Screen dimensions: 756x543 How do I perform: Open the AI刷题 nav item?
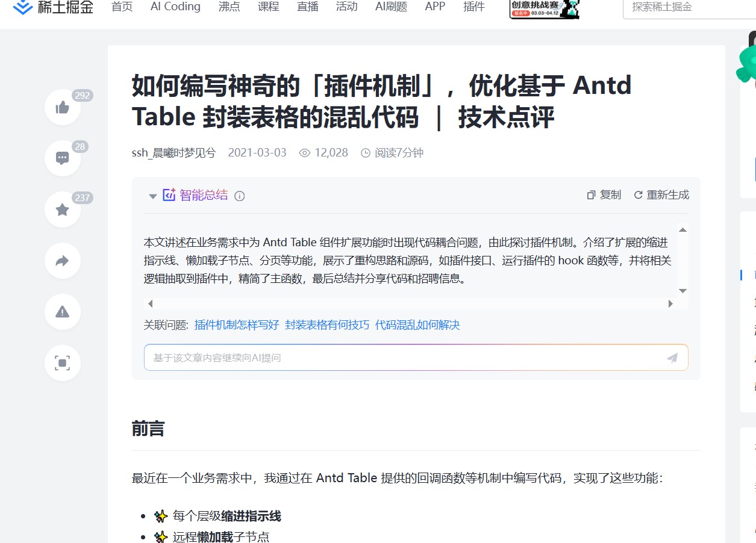391,7
